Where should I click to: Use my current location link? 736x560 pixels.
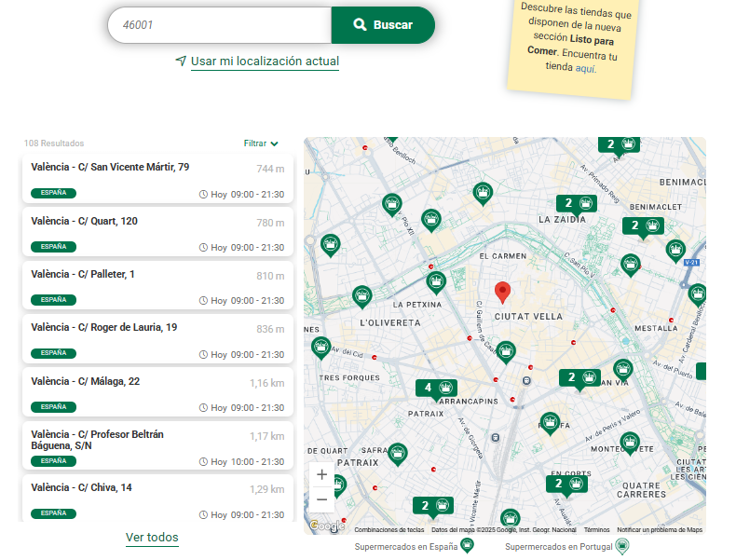(265, 61)
